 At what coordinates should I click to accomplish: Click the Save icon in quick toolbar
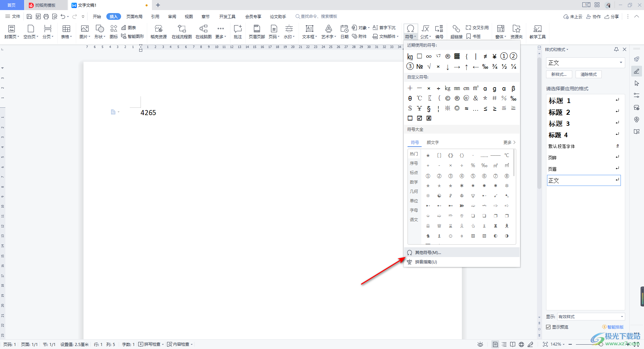click(x=29, y=16)
